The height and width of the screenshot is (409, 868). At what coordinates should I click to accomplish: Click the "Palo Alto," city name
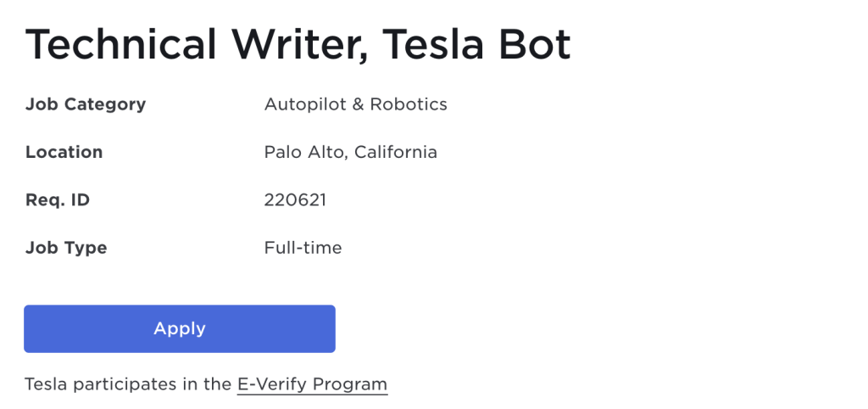[x=306, y=153]
